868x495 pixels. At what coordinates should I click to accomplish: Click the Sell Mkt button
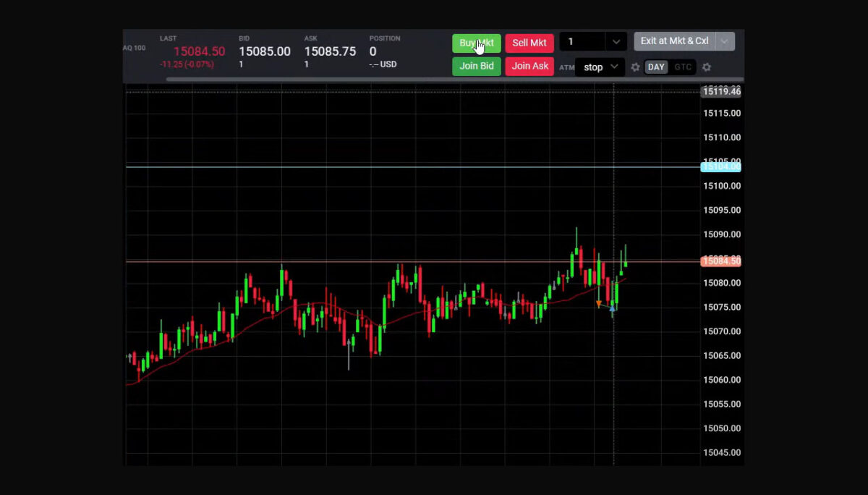point(529,43)
